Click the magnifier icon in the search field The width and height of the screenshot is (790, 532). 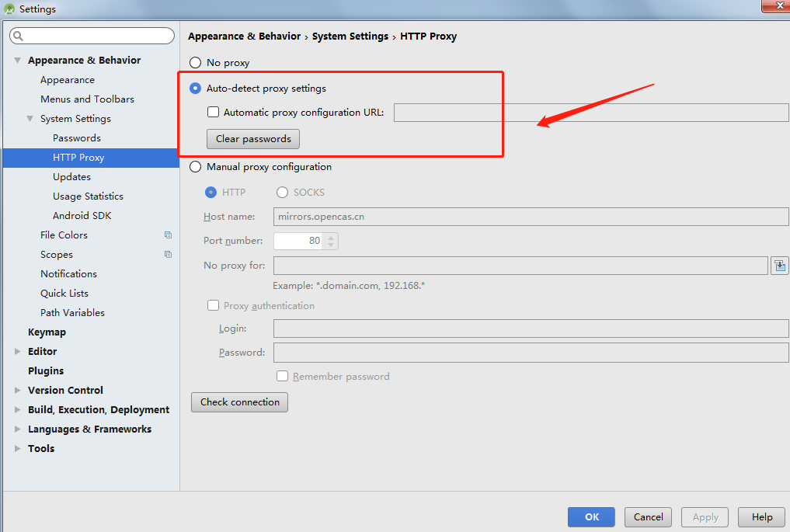[16, 36]
